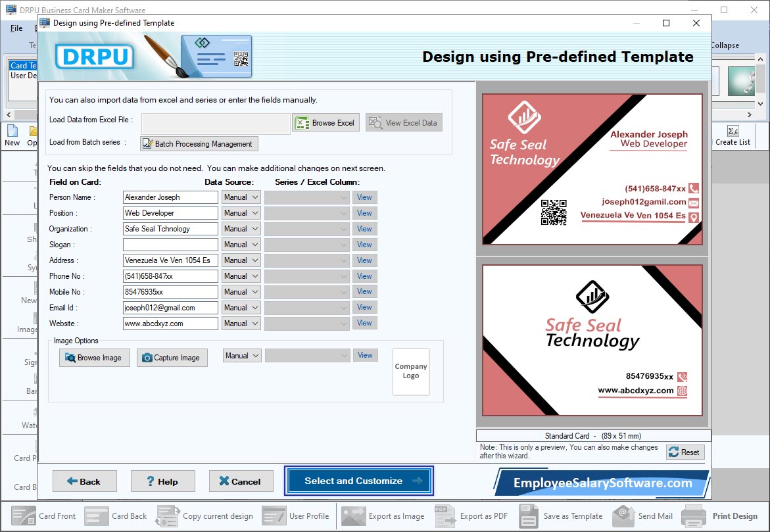Focus the Email Id input field
The height and width of the screenshot is (532, 770).
pos(170,308)
